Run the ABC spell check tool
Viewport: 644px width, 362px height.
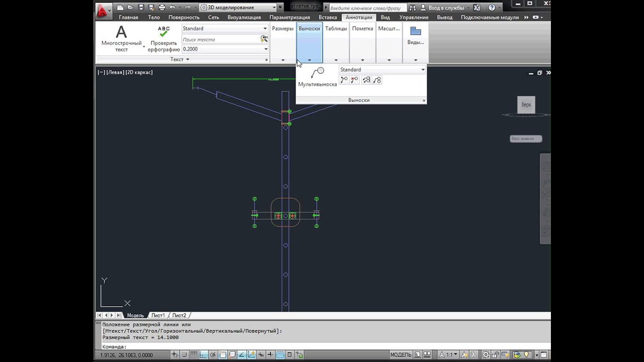tap(164, 39)
